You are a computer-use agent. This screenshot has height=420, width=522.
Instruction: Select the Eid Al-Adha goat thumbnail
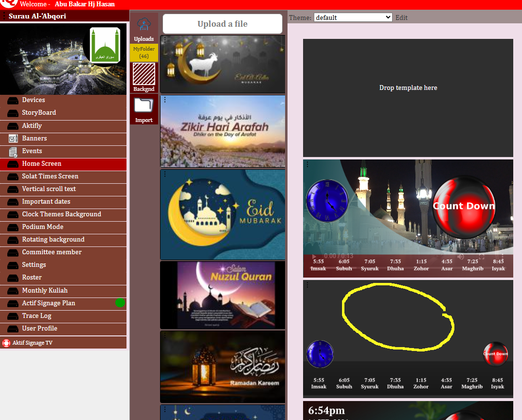tap(223, 64)
